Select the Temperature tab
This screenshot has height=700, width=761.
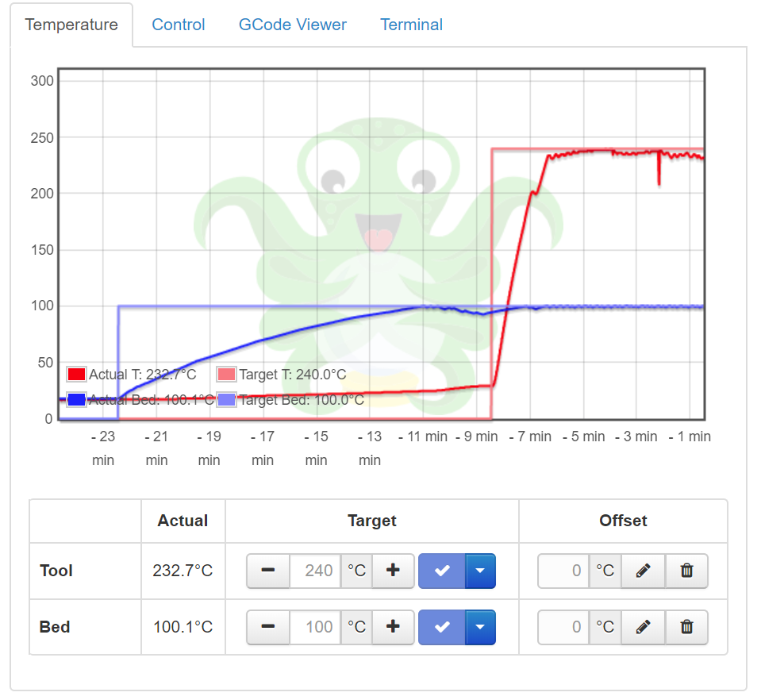(71, 25)
